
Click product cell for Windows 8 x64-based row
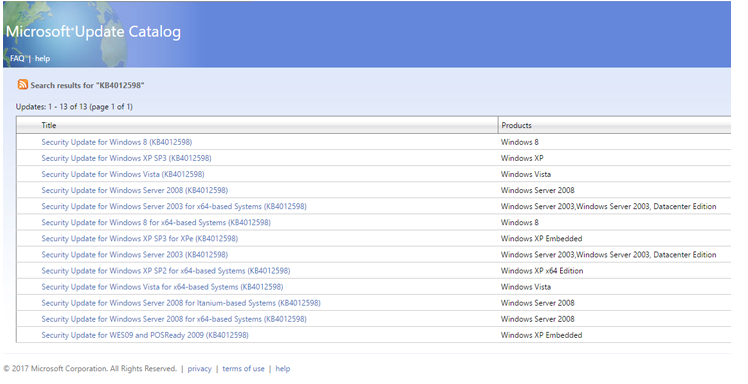coord(519,222)
